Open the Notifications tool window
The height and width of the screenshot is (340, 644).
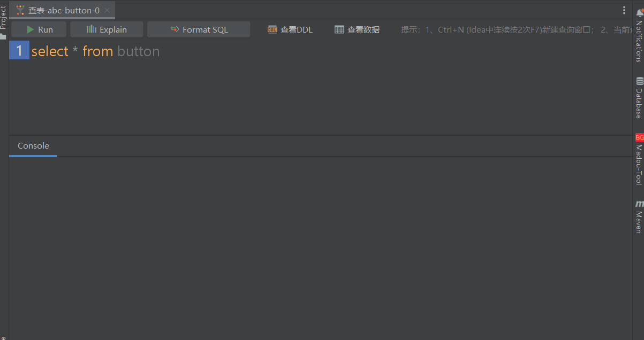coord(639,35)
